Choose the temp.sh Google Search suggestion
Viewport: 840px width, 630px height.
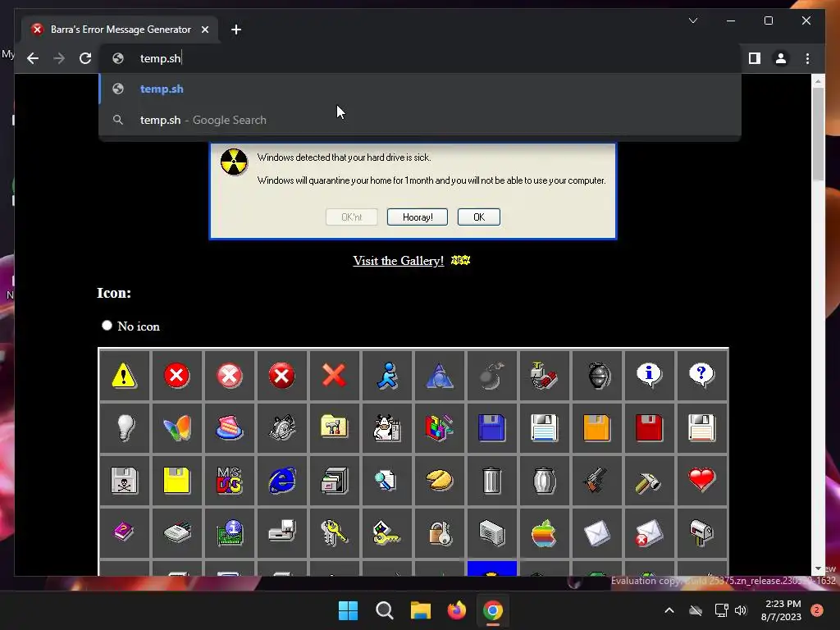[420, 120]
